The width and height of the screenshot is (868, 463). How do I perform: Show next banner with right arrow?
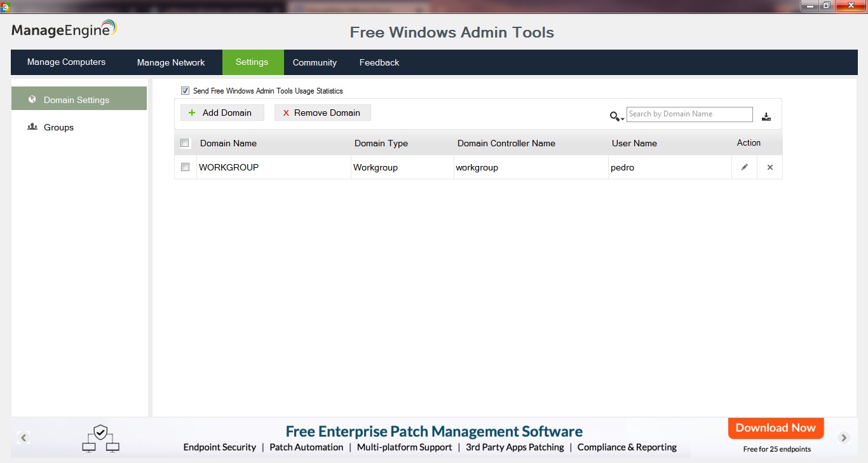[844, 438]
